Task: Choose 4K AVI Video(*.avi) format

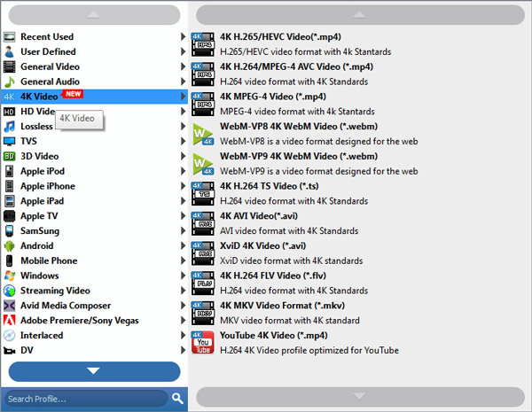Action: point(358,223)
